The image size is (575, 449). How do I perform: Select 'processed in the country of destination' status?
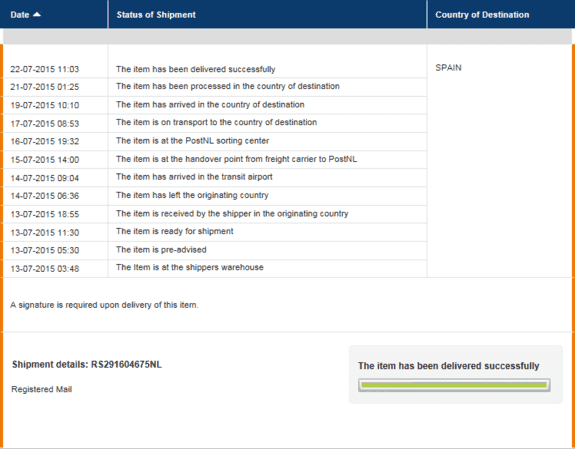coord(228,86)
